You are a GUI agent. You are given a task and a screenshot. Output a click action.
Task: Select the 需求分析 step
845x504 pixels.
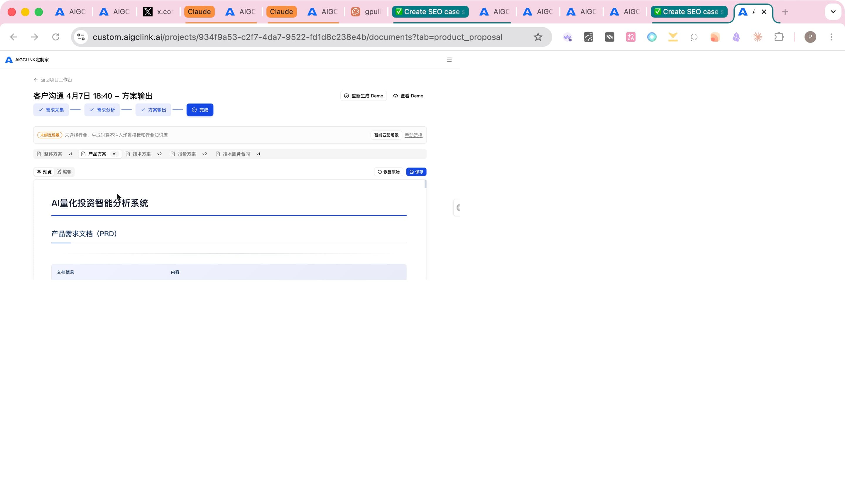point(102,110)
